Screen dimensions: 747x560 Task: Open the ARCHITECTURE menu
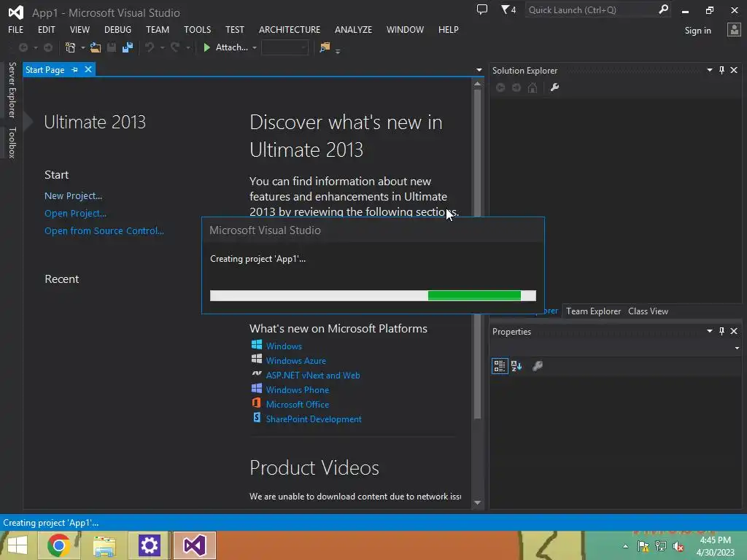(x=290, y=29)
